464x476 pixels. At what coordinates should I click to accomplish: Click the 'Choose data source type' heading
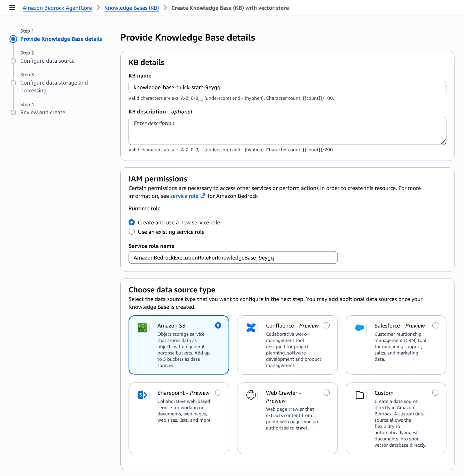[x=172, y=290]
